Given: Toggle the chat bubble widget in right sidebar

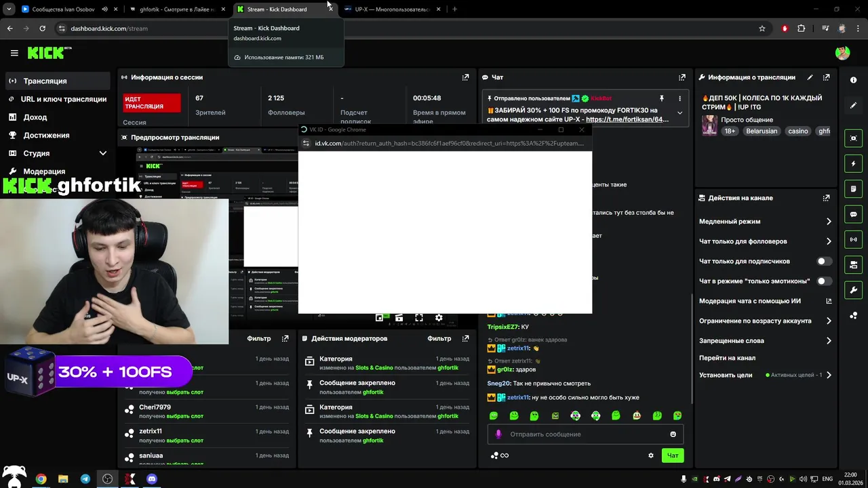Looking at the screenshot, I should (x=853, y=214).
